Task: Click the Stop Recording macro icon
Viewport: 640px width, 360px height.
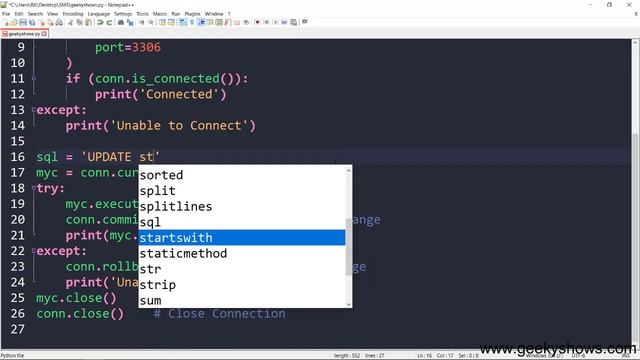Action: (x=266, y=22)
